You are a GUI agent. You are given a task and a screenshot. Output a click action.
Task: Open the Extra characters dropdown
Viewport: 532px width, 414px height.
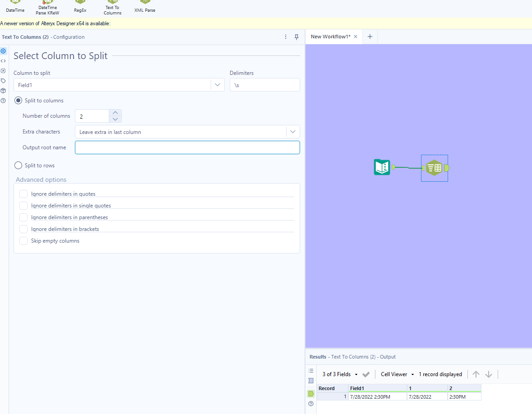point(293,132)
